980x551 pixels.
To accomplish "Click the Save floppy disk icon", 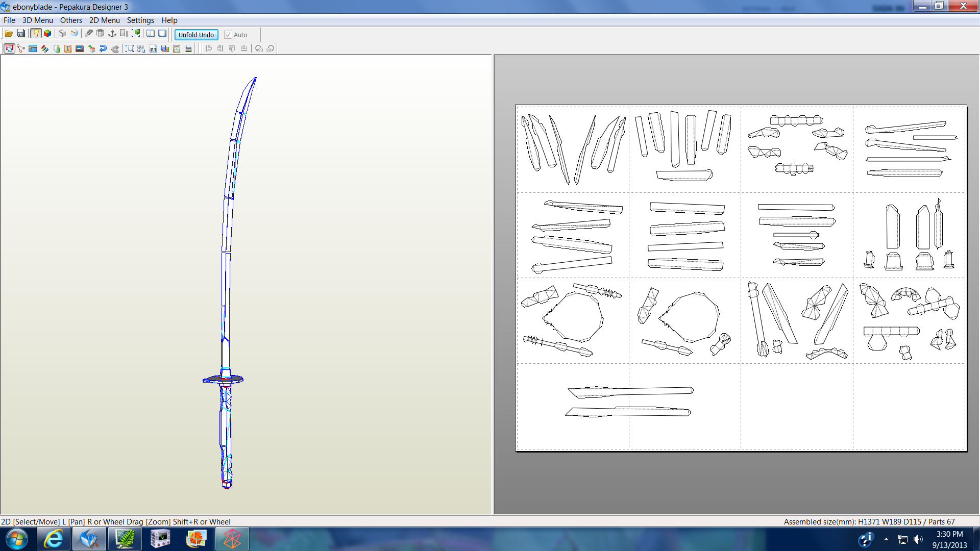I will pyautogui.click(x=21, y=34).
